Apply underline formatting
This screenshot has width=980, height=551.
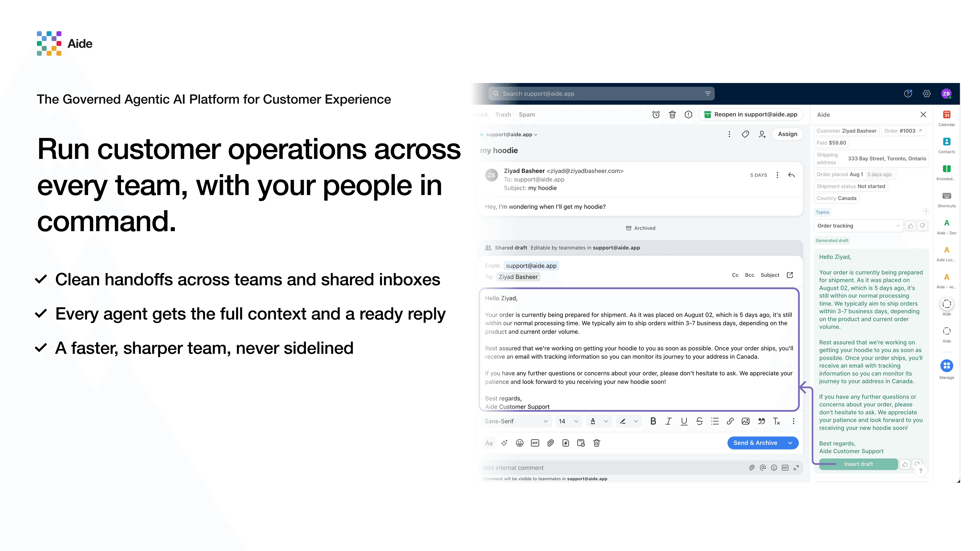point(684,421)
